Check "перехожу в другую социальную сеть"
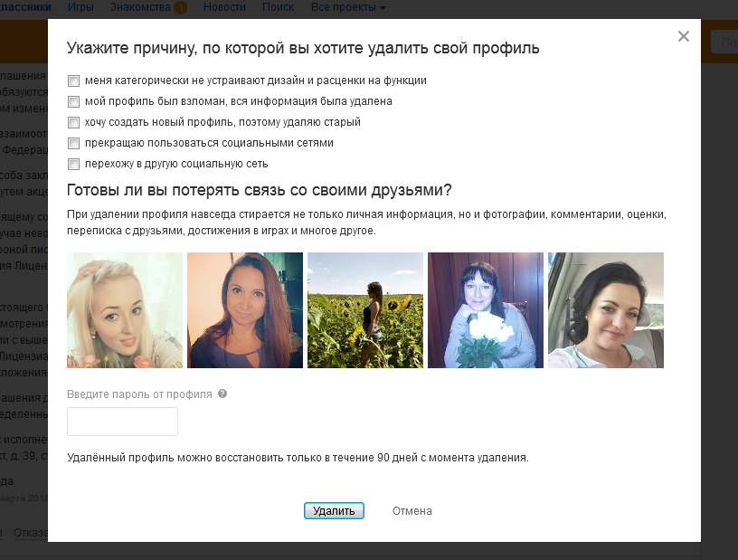The width and height of the screenshot is (738, 560). 73,164
